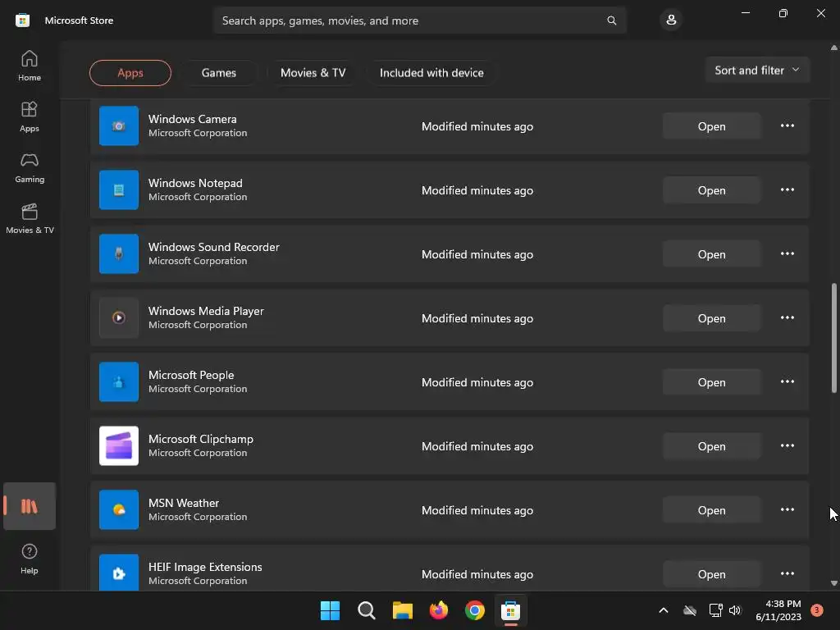Open Windows Camera with Open button

[x=711, y=126]
